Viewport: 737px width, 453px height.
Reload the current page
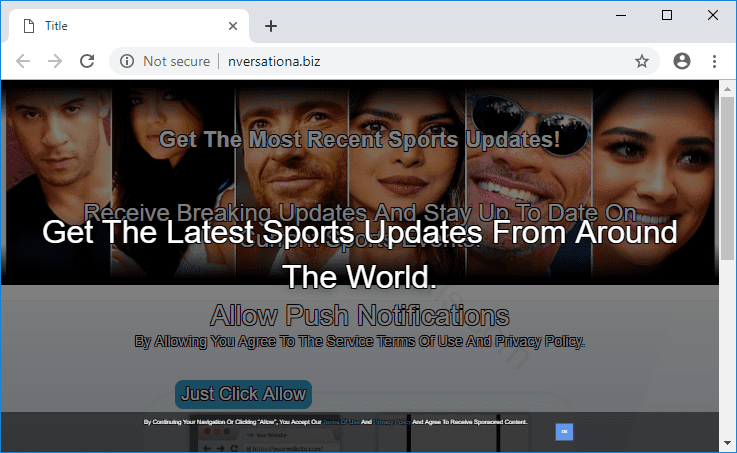pos(87,61)
